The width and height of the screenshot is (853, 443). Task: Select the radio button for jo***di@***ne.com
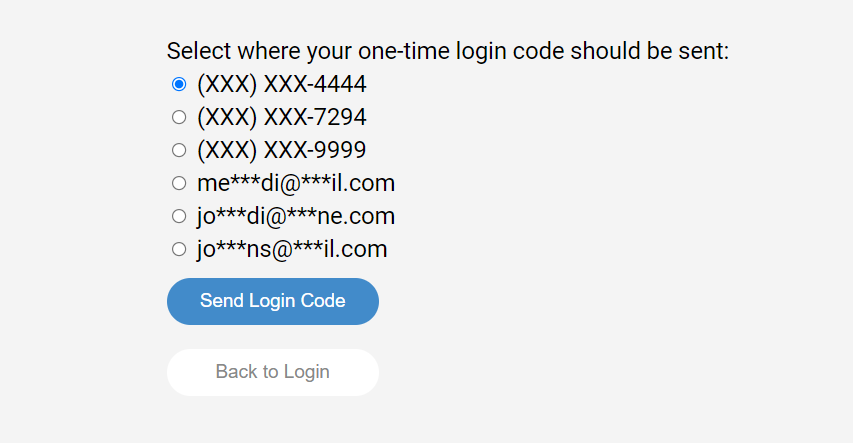pyautogui.click(x=179, y=216)
